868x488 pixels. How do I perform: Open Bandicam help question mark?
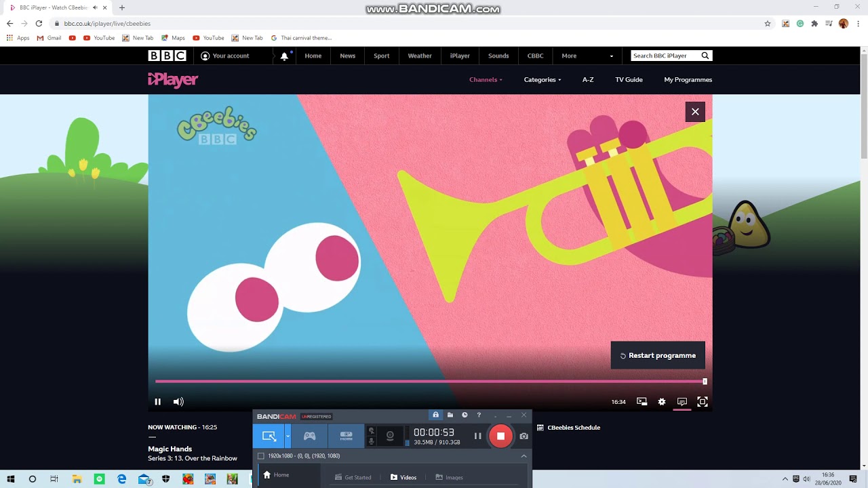479,415
